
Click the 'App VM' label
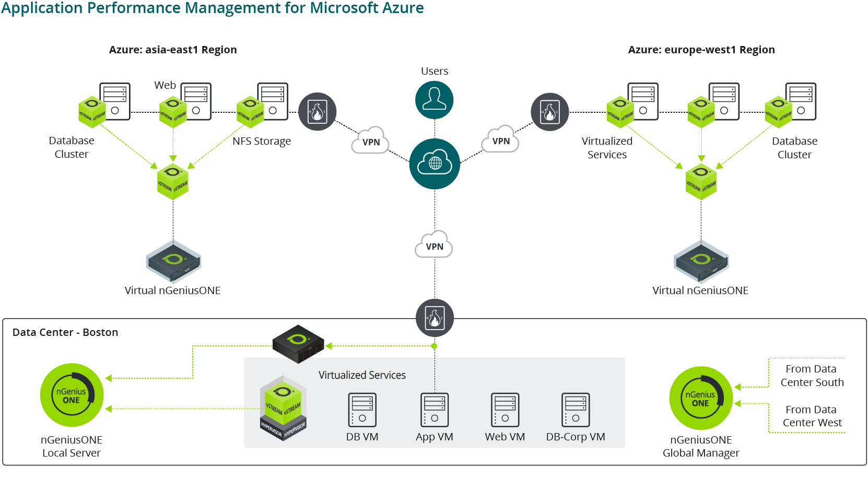click(x=435, y=437)
